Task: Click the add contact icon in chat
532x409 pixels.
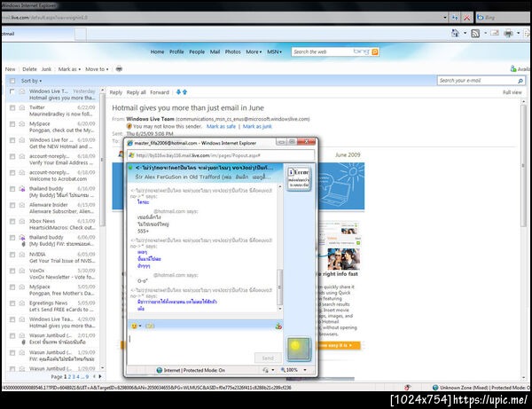Action: click(x=278, y=326)
